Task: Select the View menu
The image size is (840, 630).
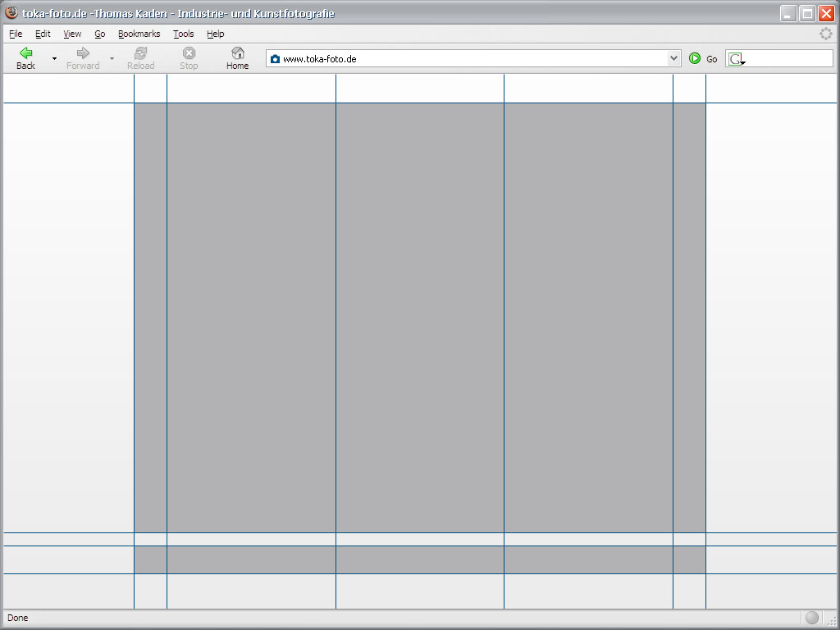Action: coord(72,34)
